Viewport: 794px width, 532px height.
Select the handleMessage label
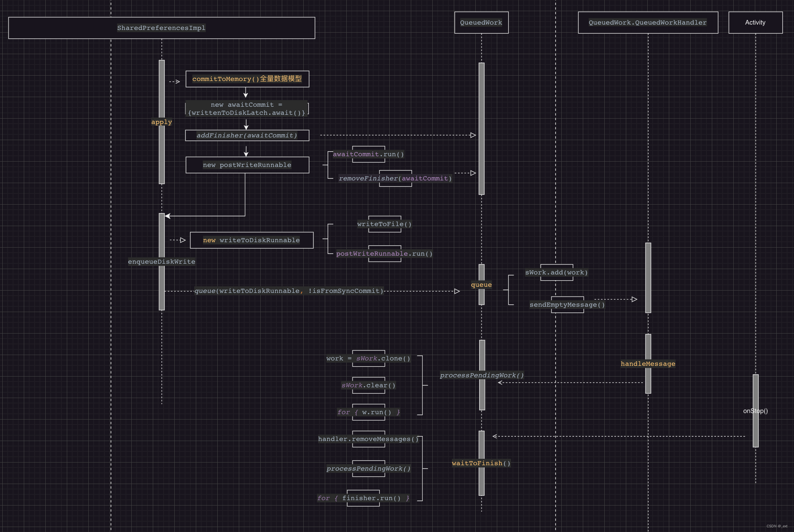click(648, 364)
